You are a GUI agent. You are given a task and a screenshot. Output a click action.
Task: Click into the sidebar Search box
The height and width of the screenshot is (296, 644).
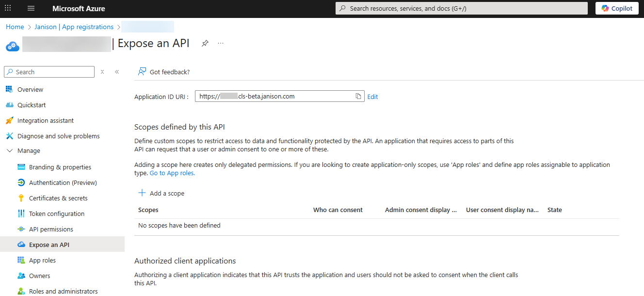[x=53, y=72]
